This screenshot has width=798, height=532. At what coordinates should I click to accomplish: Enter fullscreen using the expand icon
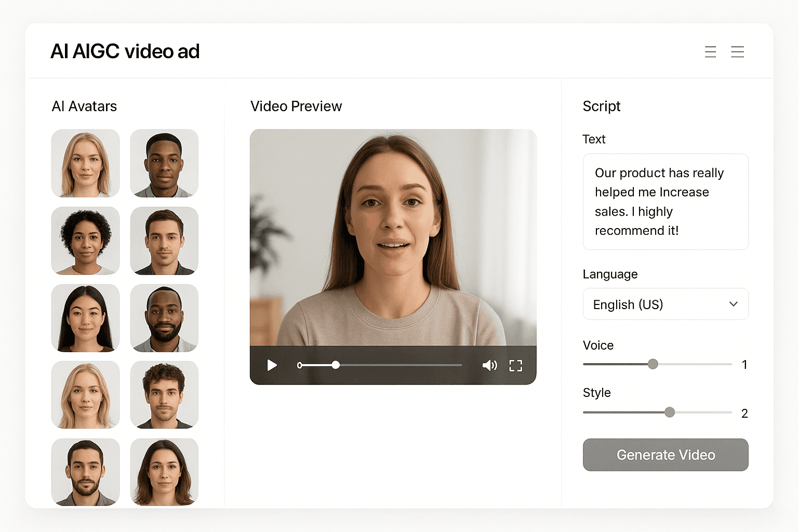(x=515, y=365)
